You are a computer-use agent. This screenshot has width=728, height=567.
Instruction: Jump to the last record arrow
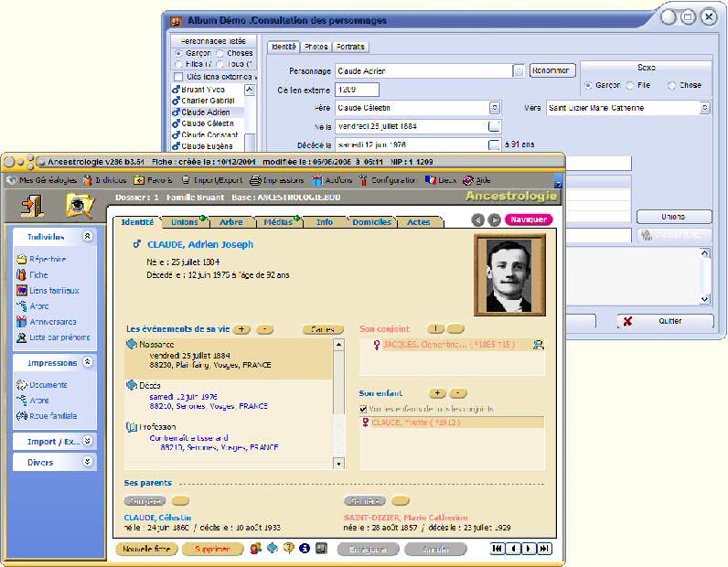tap(545, 548)
